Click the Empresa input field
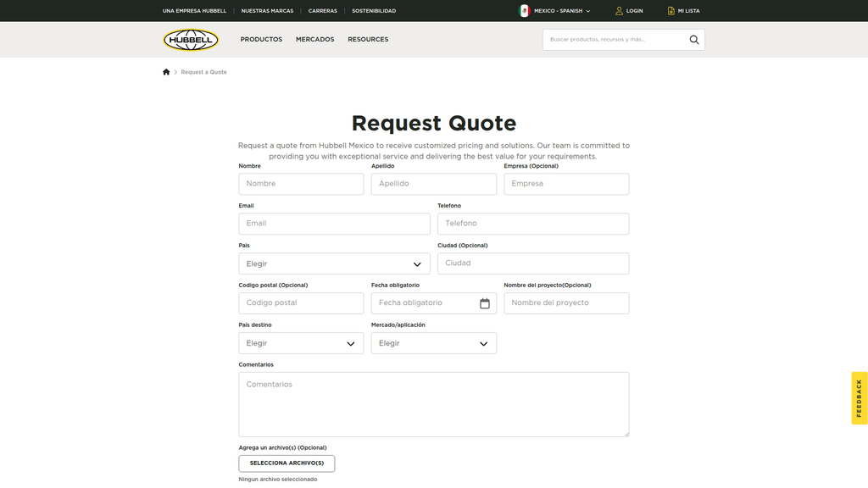868x488 pixels. tap(566, 184)
